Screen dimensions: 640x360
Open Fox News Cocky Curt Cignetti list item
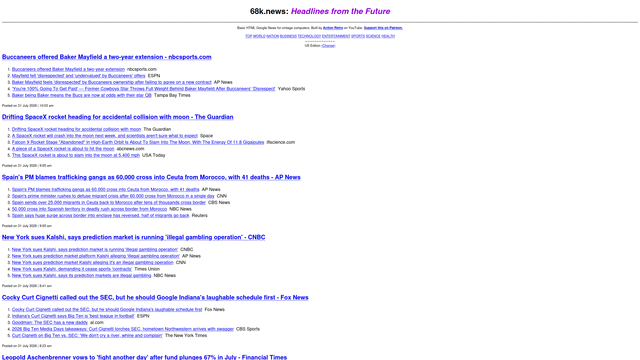click(x=107, y=309)
